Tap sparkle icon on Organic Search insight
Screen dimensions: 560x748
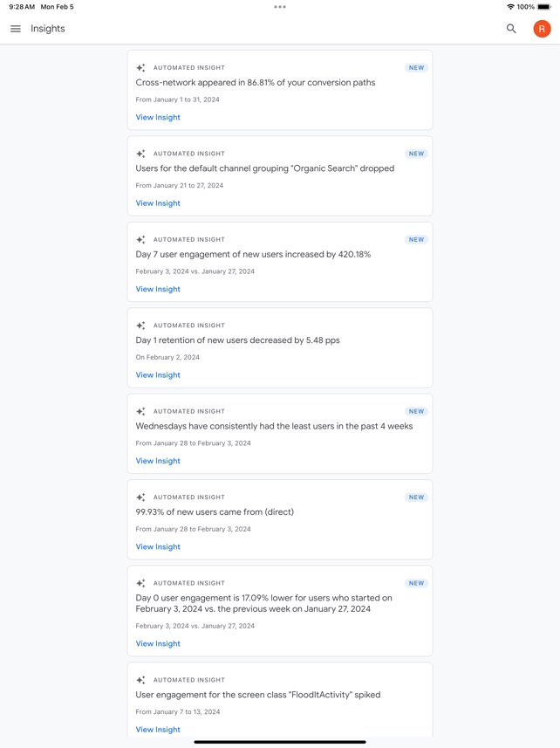[140, 154]
